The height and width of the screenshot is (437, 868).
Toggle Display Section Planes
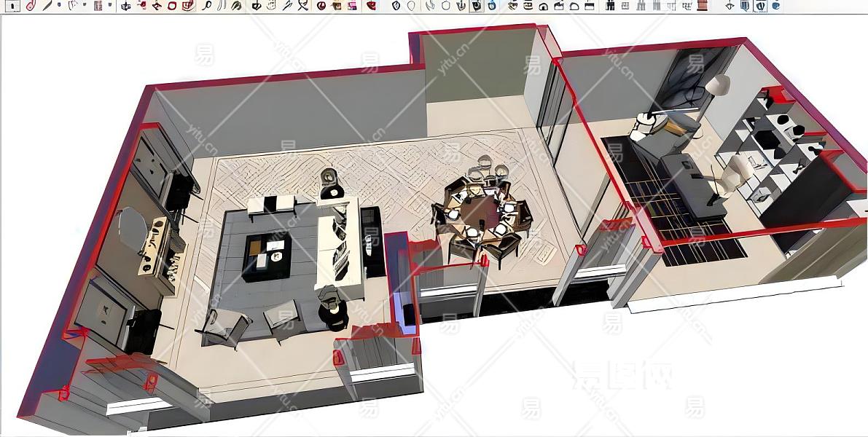tap(745, 6)
